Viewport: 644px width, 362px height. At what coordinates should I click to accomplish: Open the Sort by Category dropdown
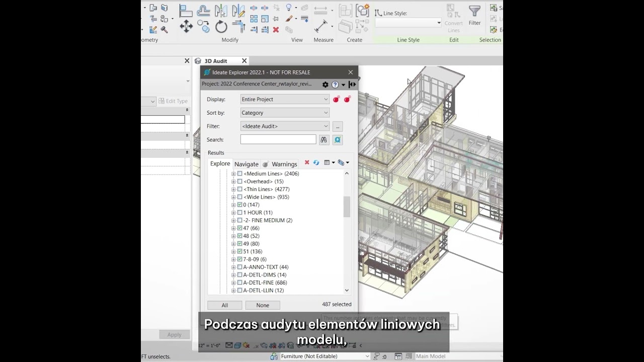tap(285, 113)
